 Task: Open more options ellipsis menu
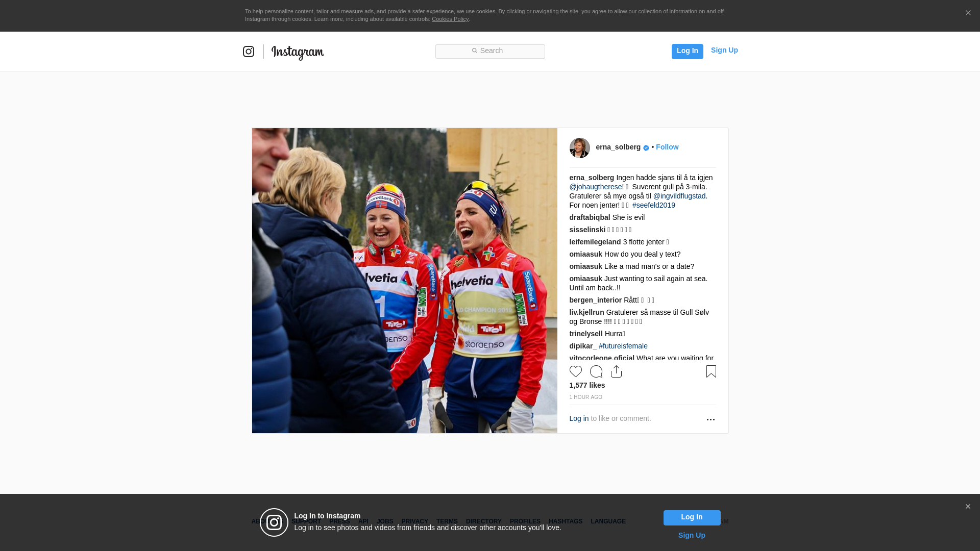[x=710, y=419]
